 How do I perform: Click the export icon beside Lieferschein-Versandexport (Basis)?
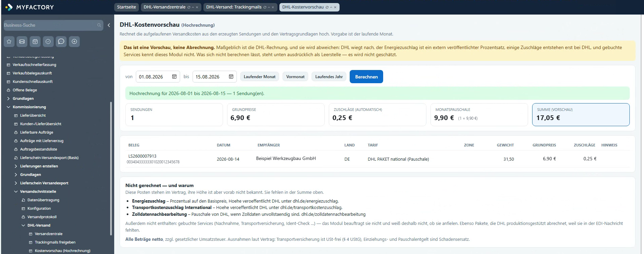point(16,158)
